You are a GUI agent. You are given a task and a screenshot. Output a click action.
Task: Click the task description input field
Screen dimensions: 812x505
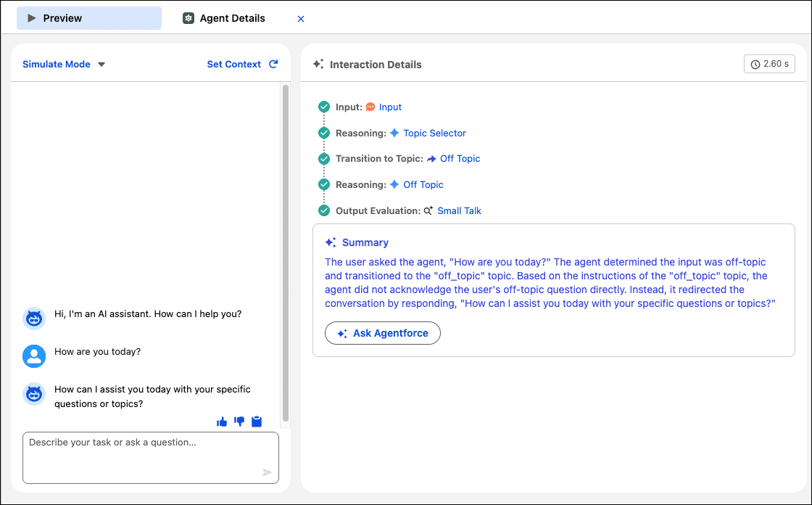150,457
